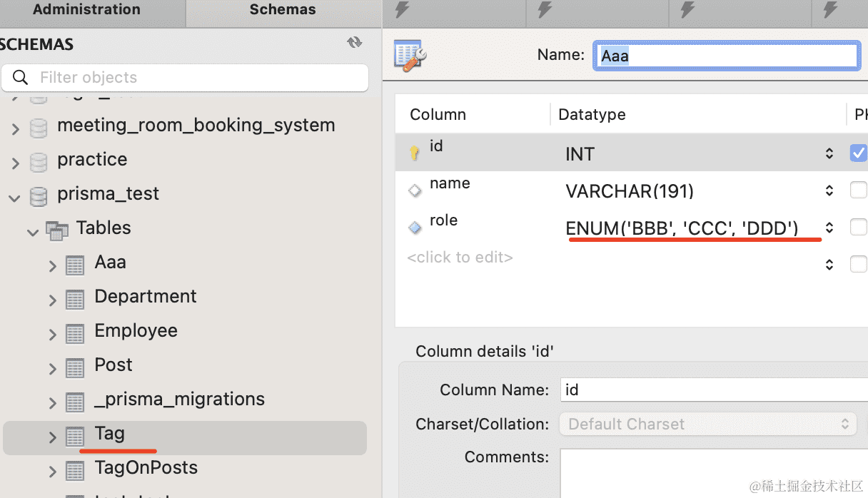
Task: Uncheck the primary key checkbox for id
Action: 858,153
